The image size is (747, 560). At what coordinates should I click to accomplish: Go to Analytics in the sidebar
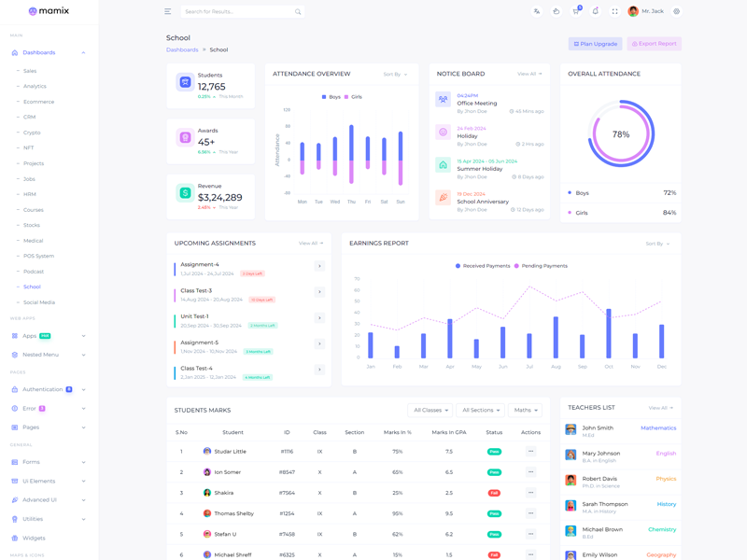35,86
